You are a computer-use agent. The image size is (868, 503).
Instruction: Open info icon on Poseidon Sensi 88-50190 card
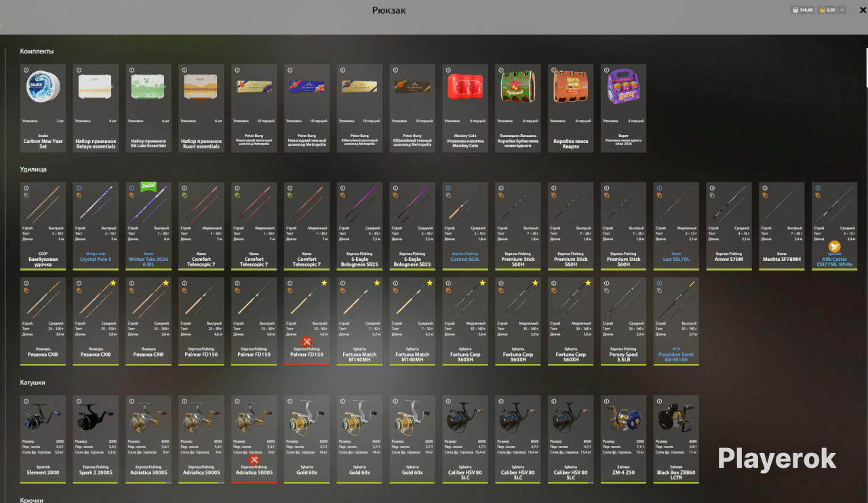[659, 283]
